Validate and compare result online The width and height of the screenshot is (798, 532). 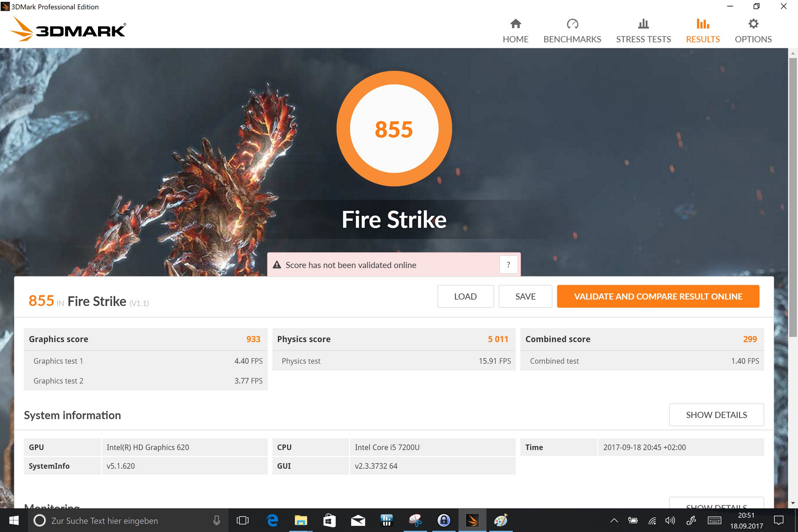tap(658, 297)
